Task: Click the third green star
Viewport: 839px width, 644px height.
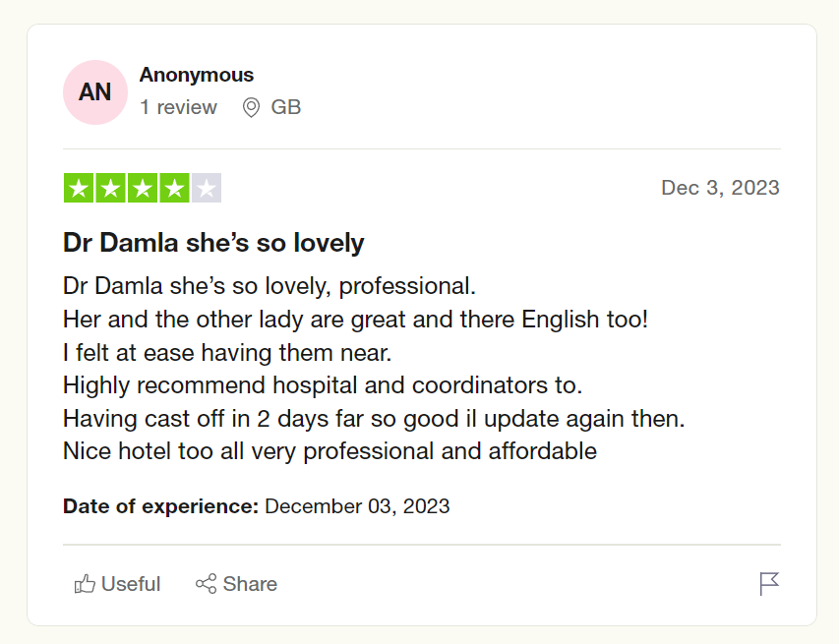Action: tap(143, 188)
